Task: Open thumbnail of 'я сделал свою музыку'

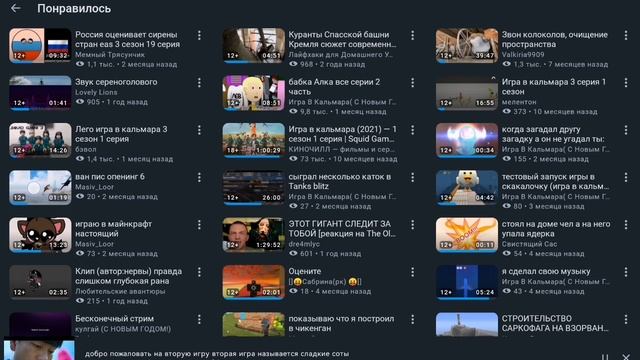Action: point(467,282)
